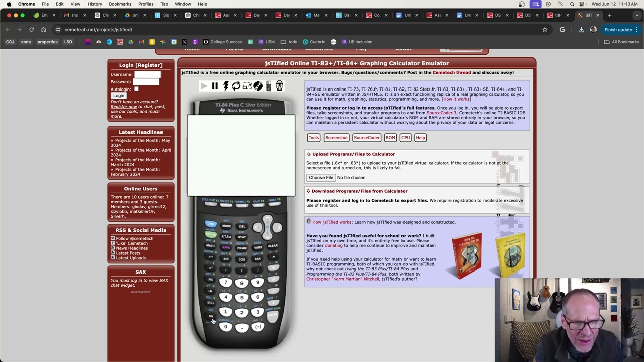Tap number 7 on calculator keypad
The height and width of the screenshot is (362, 644).
[226, 282]
